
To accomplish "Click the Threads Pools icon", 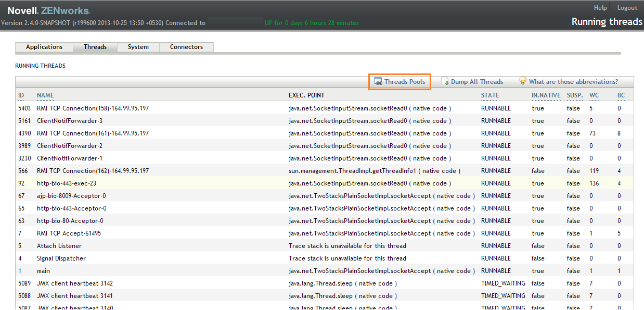I will coord(379,82).
